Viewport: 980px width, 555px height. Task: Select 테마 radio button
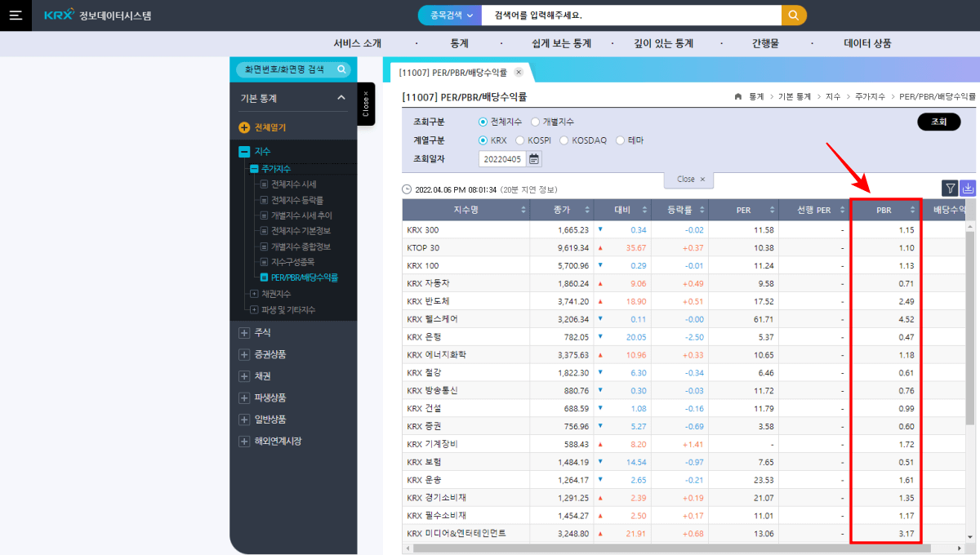(620, 140)
